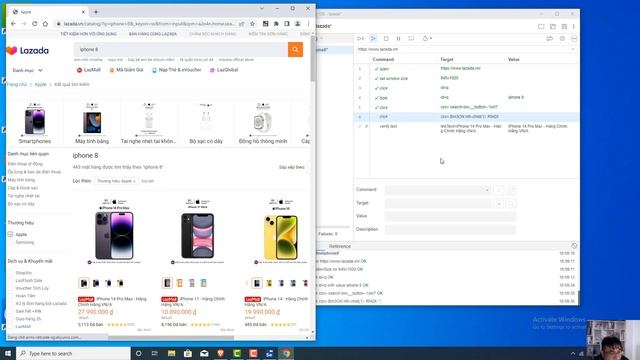Screen dimensions: 640x360
Task: Open LazMall link
Action: click(x=89, y=70)
